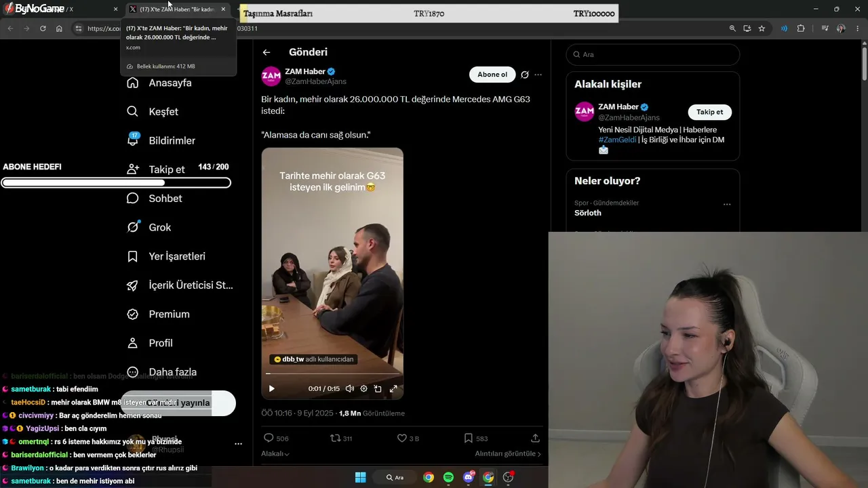Open the Windows Start menu
868x488 pixels.
tap(361, 477)
